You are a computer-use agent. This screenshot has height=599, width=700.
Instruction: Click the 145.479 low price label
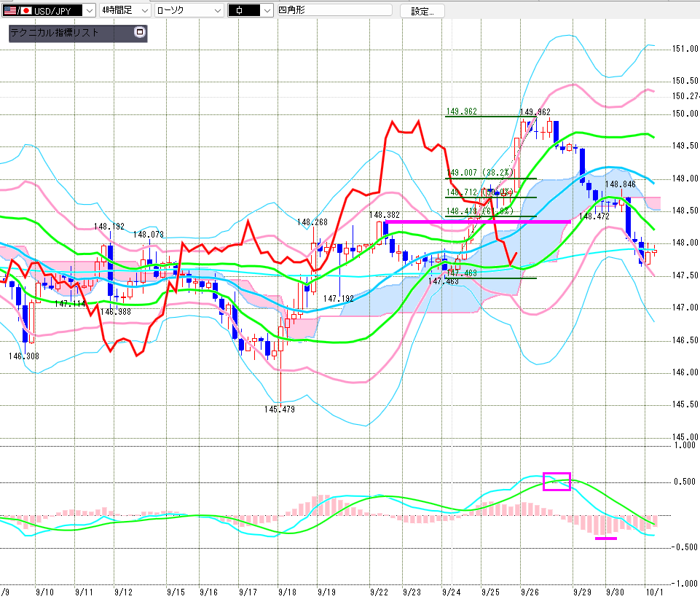point(279,409)
